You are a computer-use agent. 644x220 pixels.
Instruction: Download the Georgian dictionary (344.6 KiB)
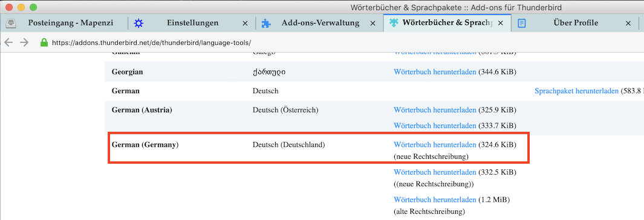coord(435,71)
